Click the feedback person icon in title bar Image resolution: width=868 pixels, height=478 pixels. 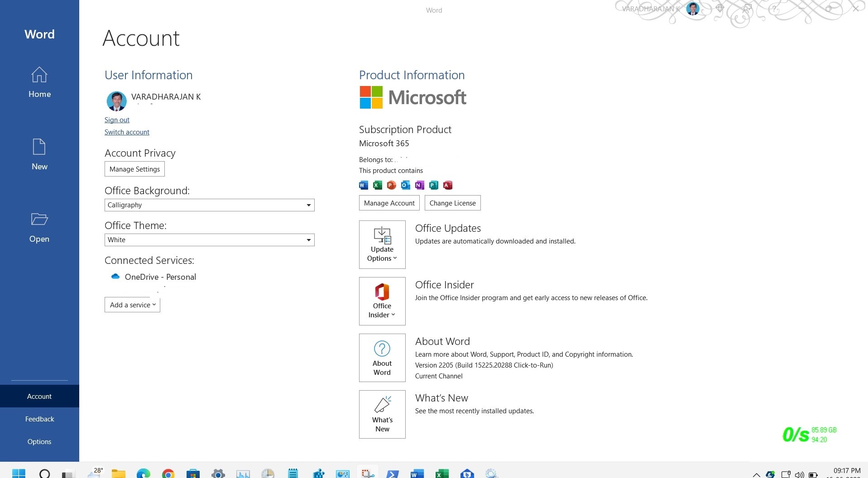(747, 9)
